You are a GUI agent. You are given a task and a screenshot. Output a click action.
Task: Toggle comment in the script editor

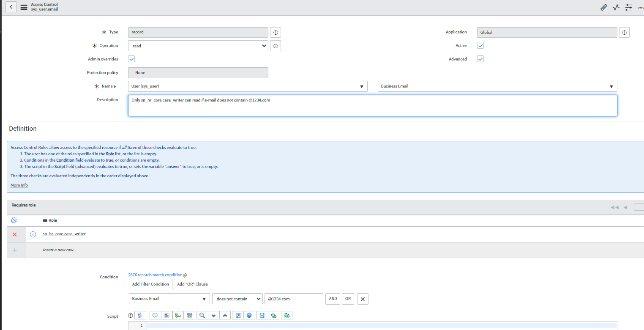[155, 315]
